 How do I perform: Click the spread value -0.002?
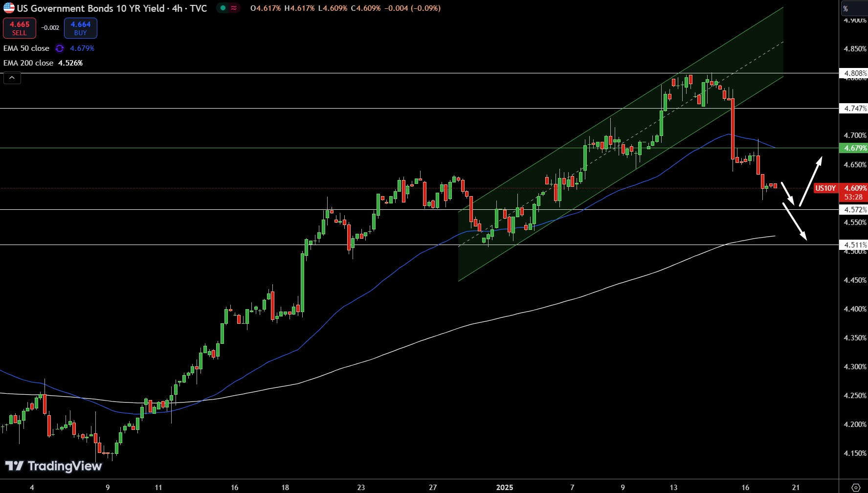(x=50, y=28)
